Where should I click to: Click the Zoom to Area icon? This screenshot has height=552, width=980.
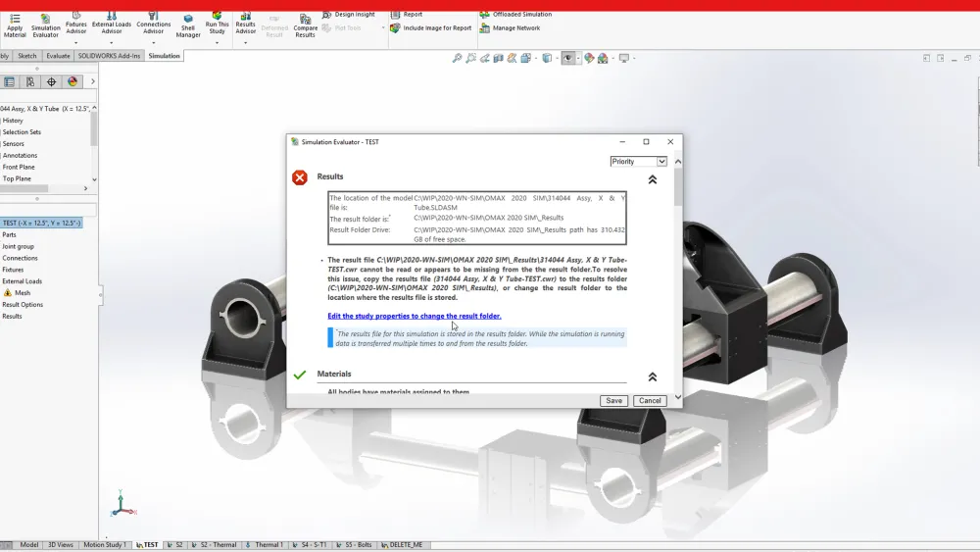point(470,58)
